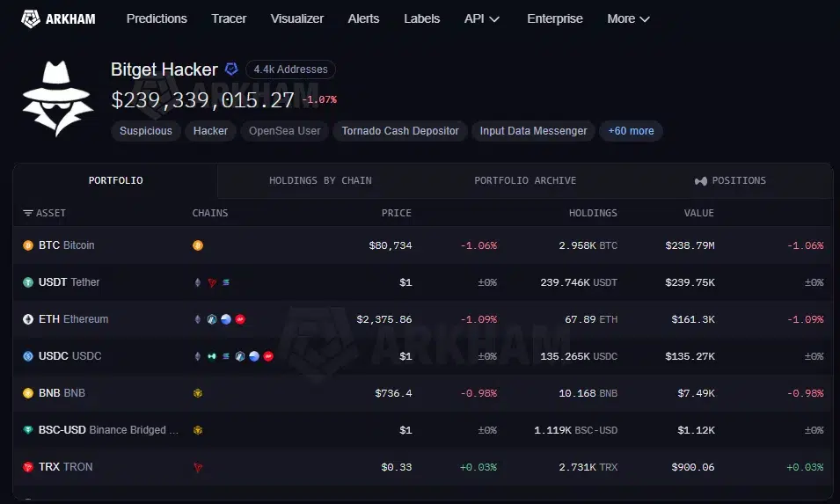This screenshot has height=504, width=840.
Task: Switch to the Positions tab
Action: (730, 180)
